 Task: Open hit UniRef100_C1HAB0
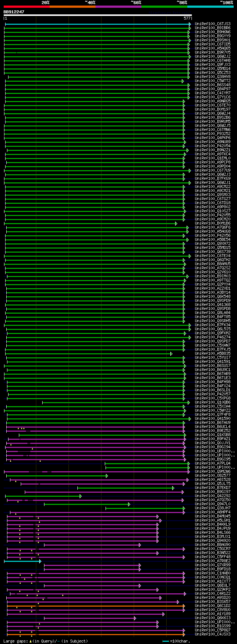[213, 573]
